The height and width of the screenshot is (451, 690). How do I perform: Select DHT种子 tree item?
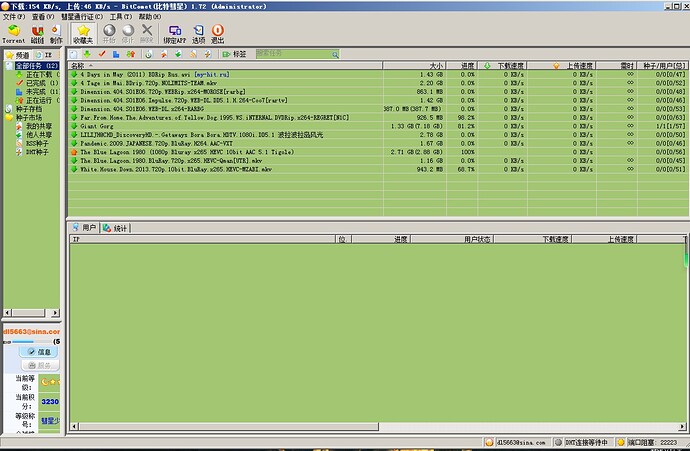pyautogui.click(x=37, y=152)
